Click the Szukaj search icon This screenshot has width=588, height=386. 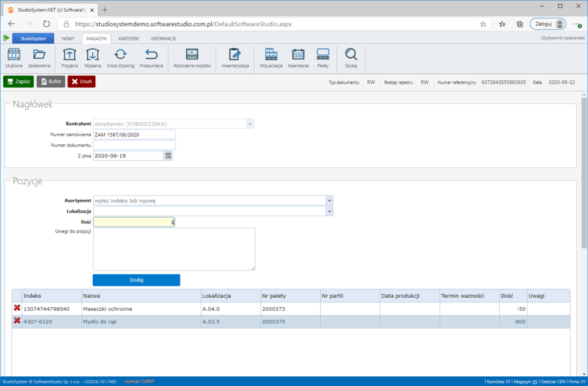(x=351, y=57)
